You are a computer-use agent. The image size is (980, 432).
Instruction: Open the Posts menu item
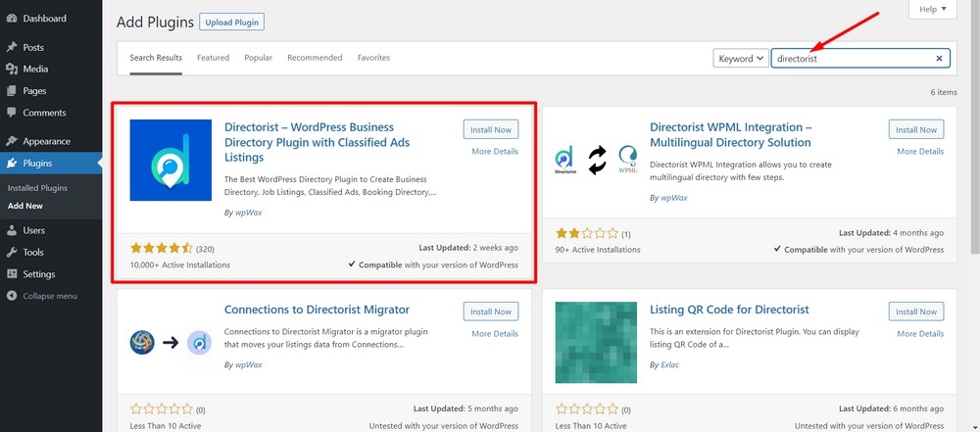(51, 48)
